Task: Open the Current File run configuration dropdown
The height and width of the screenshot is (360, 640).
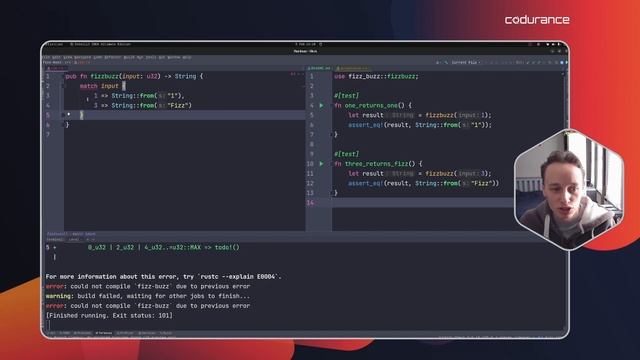Action: click(465, 62)
